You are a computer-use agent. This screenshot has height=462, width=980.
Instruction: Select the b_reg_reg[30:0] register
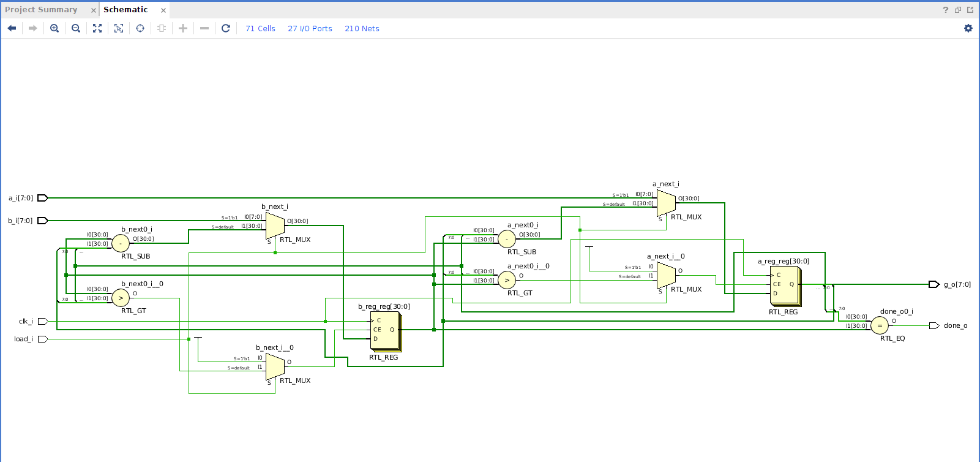click(386, 331)
